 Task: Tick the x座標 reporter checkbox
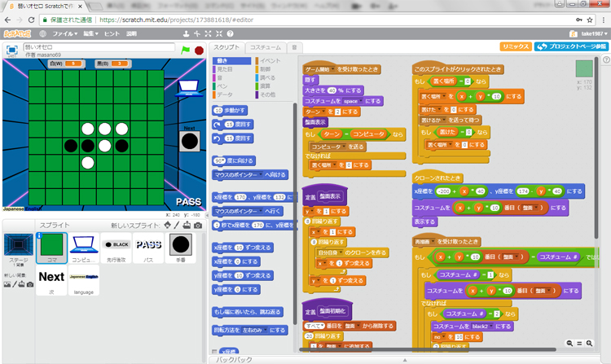pos(216,352)
